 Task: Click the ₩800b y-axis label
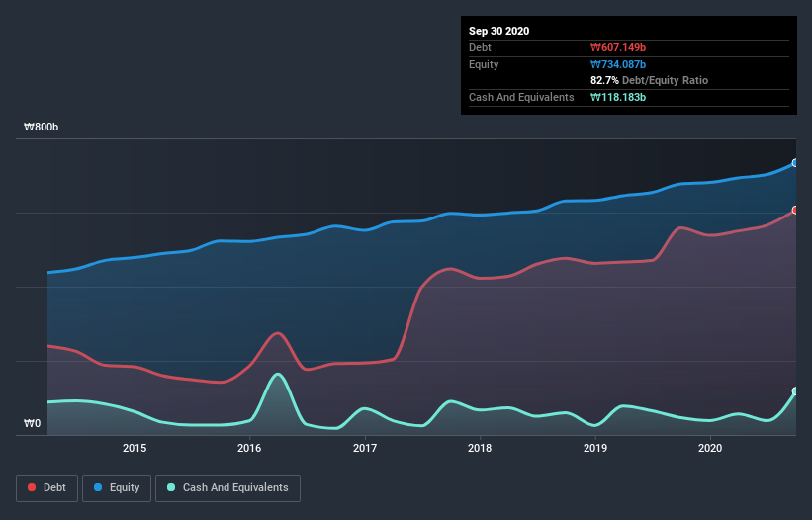[41, 127]
